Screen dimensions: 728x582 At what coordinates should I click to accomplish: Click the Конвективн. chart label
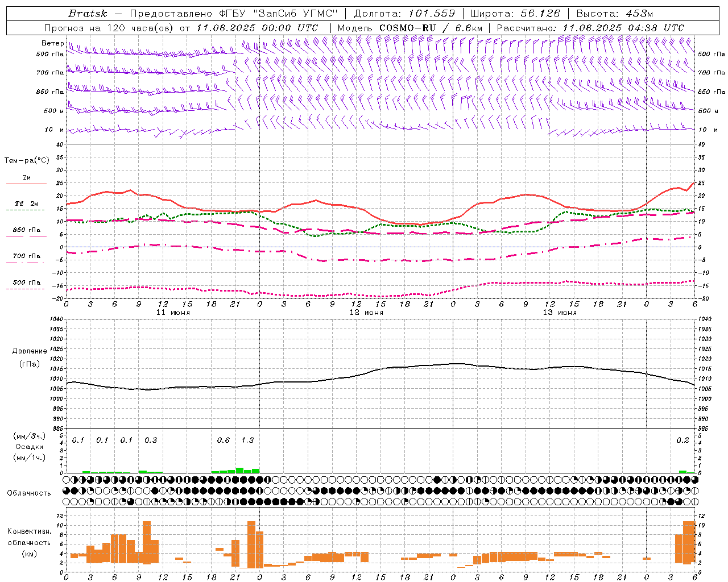[x=29, y=531]
